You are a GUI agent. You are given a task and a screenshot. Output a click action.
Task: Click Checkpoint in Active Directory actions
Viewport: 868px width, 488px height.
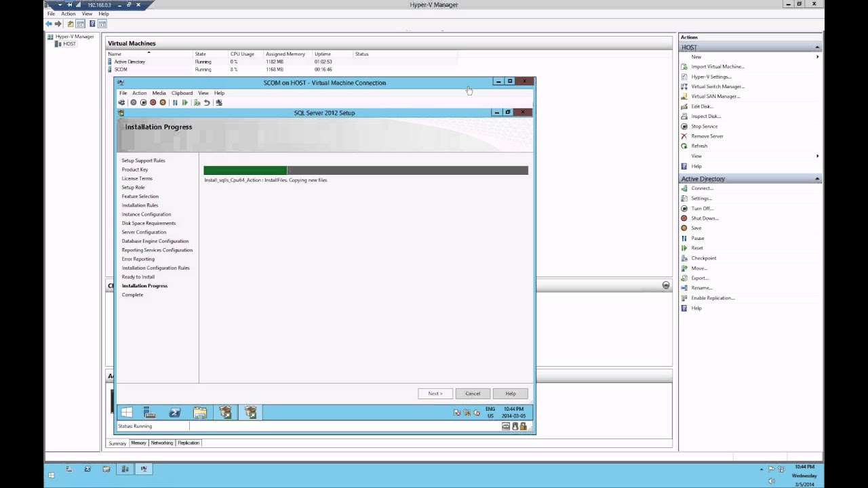703,258
